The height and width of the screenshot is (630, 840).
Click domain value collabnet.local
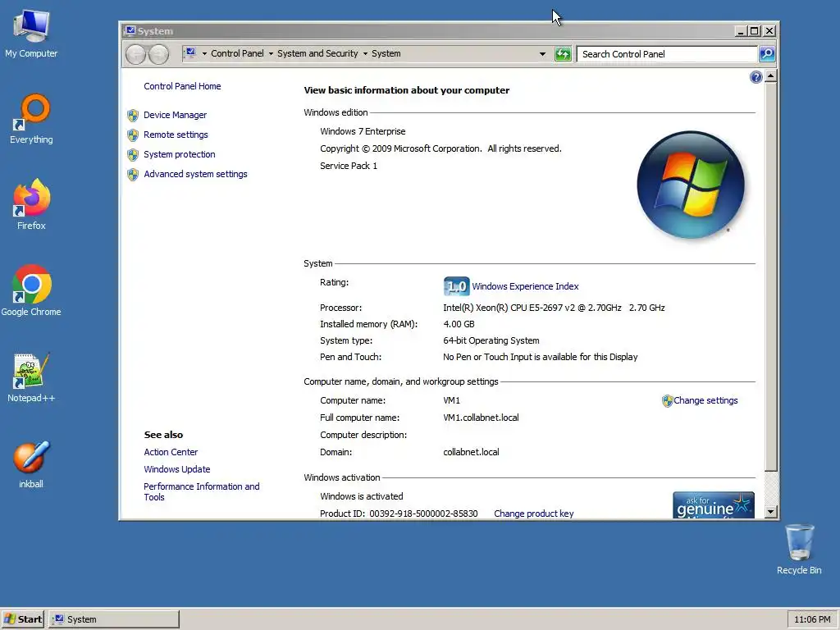tap(471, 452)
